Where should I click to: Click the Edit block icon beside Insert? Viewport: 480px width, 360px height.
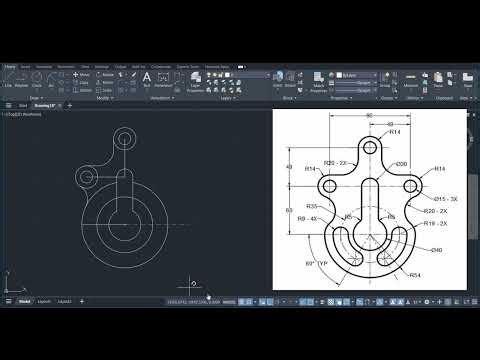pos(290,79)
